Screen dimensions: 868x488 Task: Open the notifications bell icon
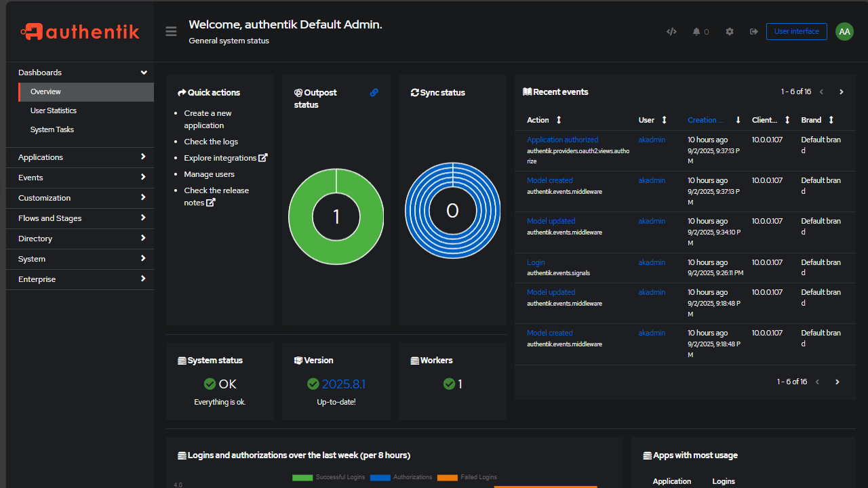696,32
